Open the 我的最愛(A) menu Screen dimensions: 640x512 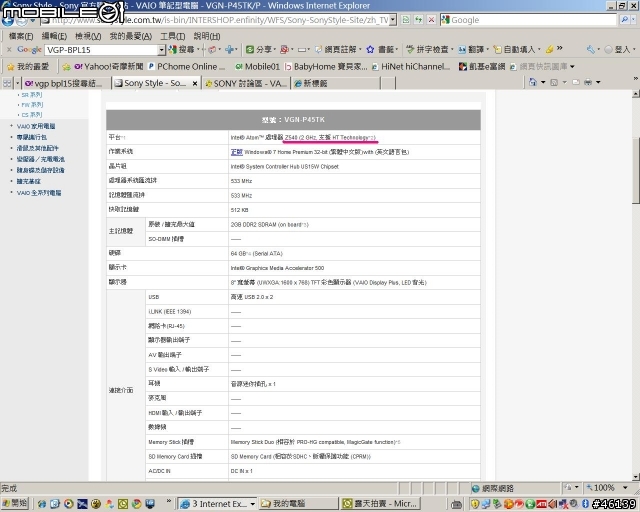pyautogui.click(x=131, y=36)
